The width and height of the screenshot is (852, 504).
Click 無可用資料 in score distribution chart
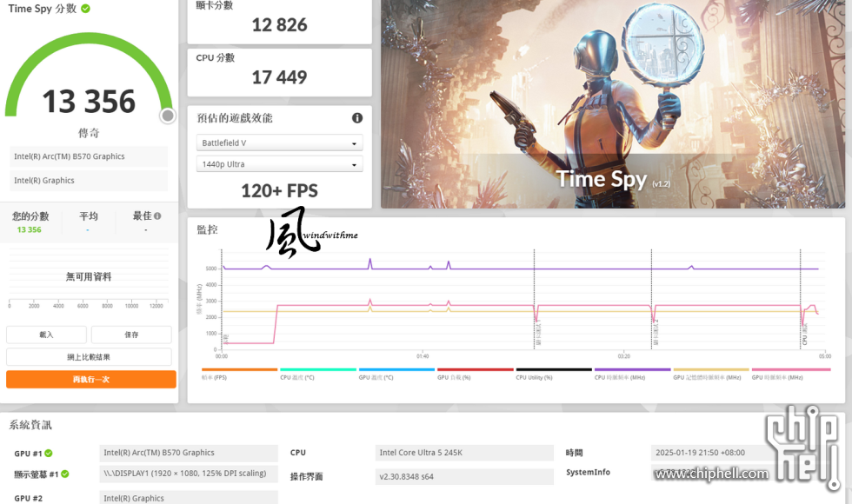coord(89,276)
